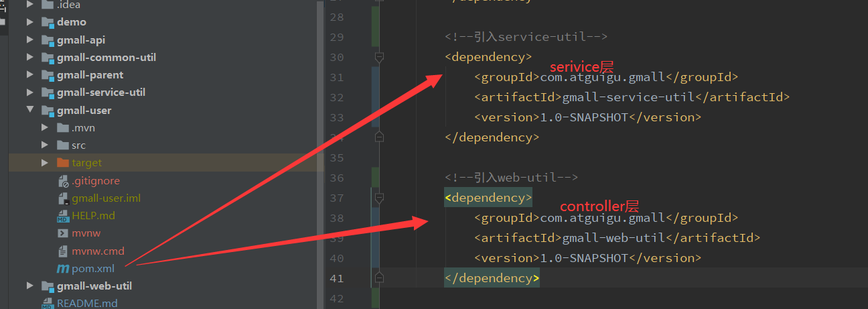The image size is (868, 309).
Task: Expand the gmall-api module arrow
Action: click(x=30, y=40)
